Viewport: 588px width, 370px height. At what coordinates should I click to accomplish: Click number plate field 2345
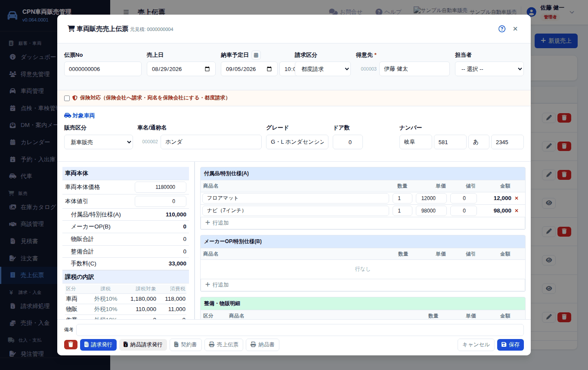click(508, 142)
